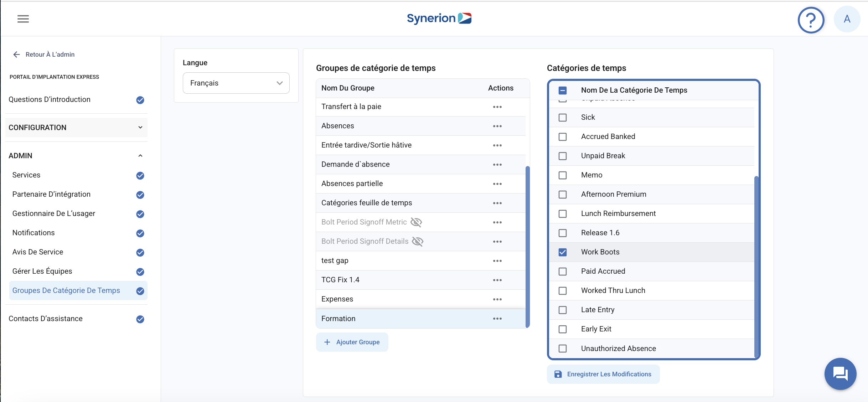Open actions menu for Absences partielle
The image size is (868, 402).
point(497,184)
